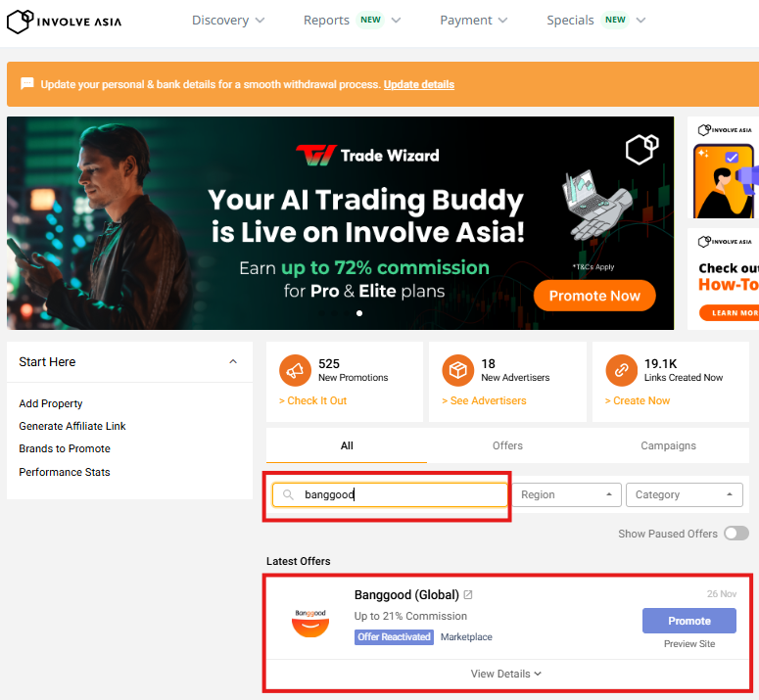Image resolution: width=759 pixels, height=700 pixels.
Task: Switch to the Offers tab
Action: click(507, 445)
